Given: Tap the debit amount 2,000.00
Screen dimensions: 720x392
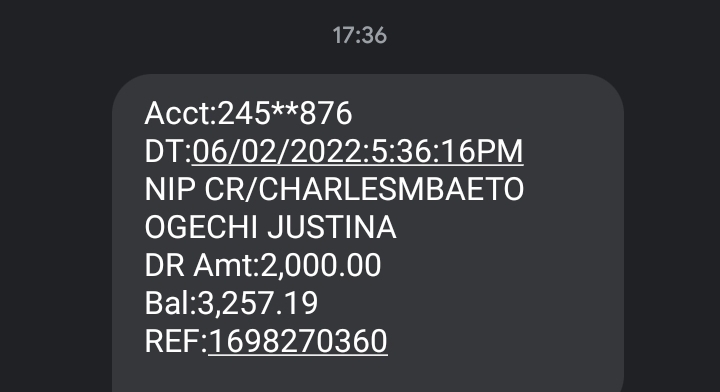Looking at the screenshot, I should pyautogui.click(x=321, y=265).
